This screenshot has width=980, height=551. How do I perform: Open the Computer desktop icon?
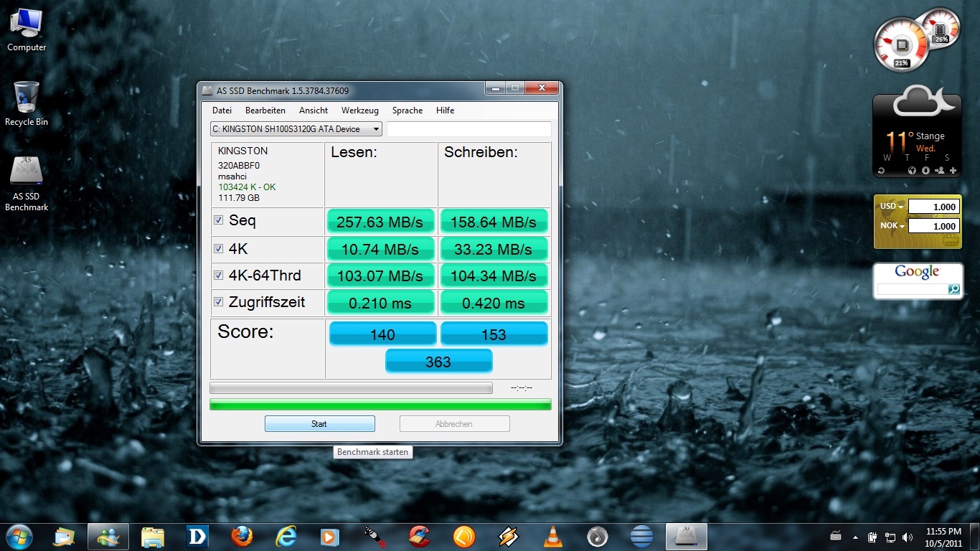(26, 30)
